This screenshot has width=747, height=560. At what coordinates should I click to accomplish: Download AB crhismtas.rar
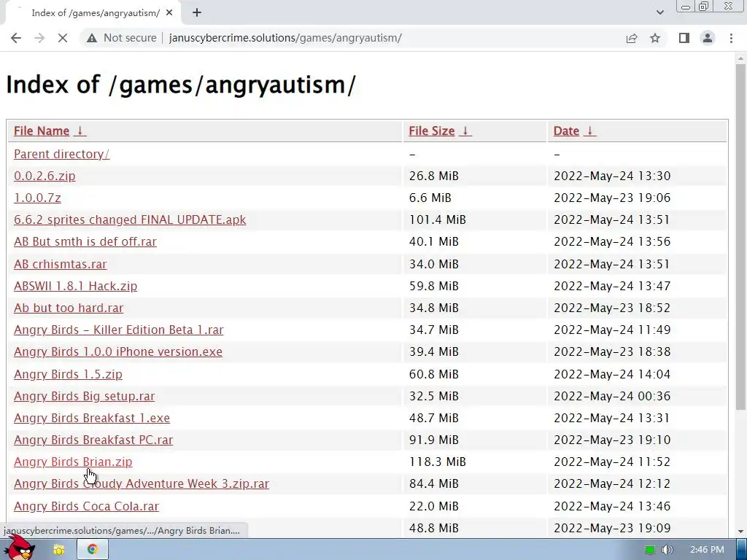click(60, 264)
